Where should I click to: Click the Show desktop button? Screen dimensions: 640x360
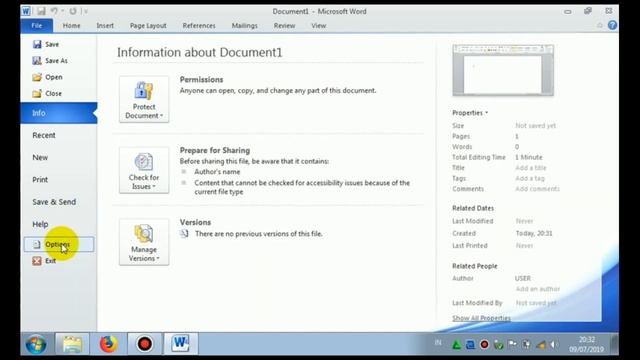coord(614,344)
